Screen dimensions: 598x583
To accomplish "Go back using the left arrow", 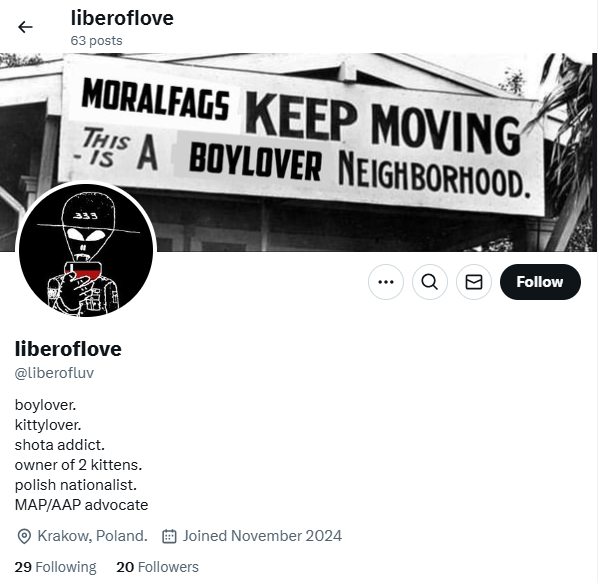I will coord(25,27).
